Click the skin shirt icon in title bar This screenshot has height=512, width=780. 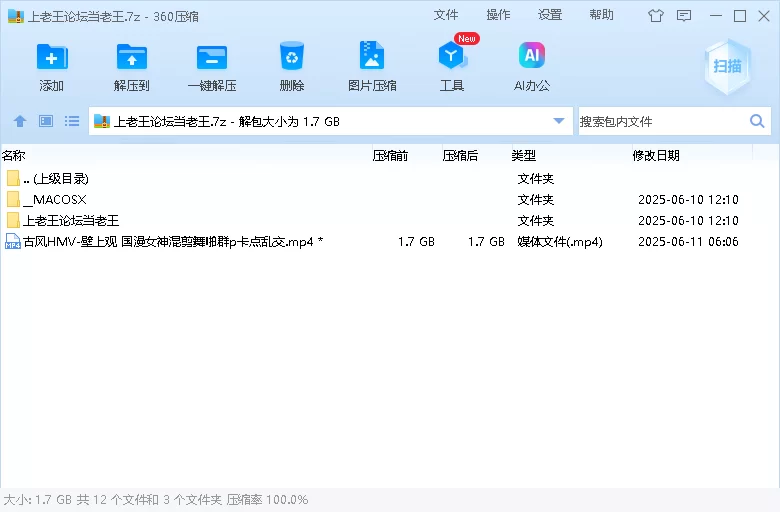[656, 15]
